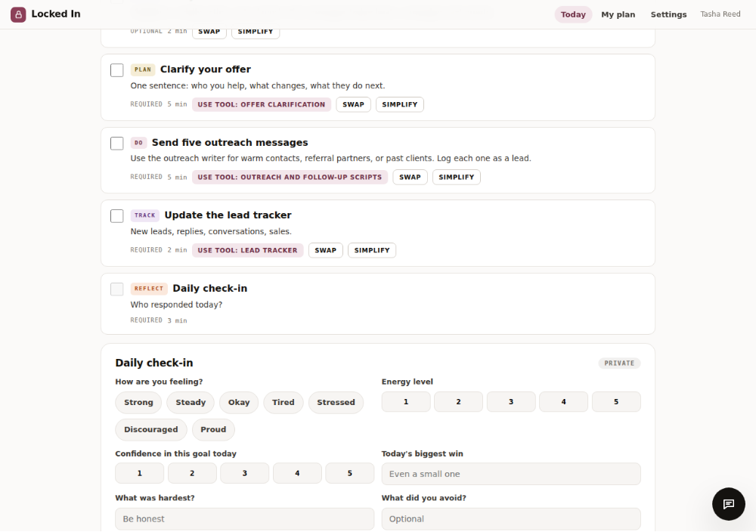Click the Locked In app name
Image resolution: width=756 pixels, height=532 pixels.
point(56,14)
